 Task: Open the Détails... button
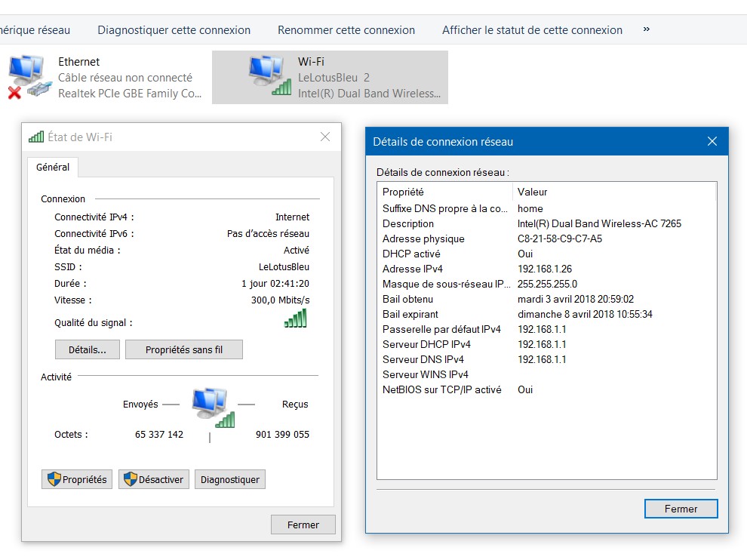pyautogui.click(x=88, y=349)
